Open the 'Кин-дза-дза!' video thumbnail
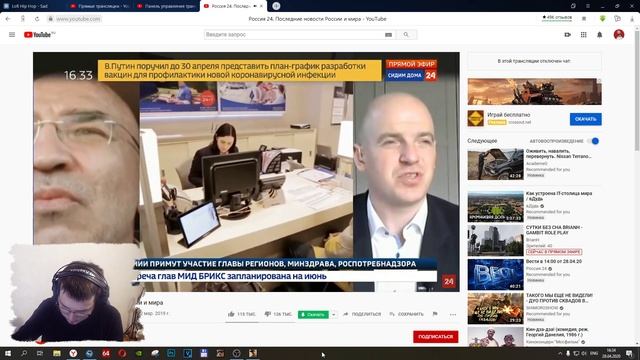Image resolution: width=640 pixels, height=360 pixels. (x=496, y=337)
